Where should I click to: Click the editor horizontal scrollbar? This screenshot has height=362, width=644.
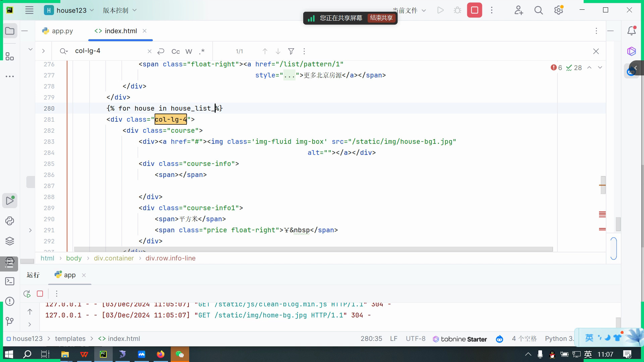(x=313, y=249)
